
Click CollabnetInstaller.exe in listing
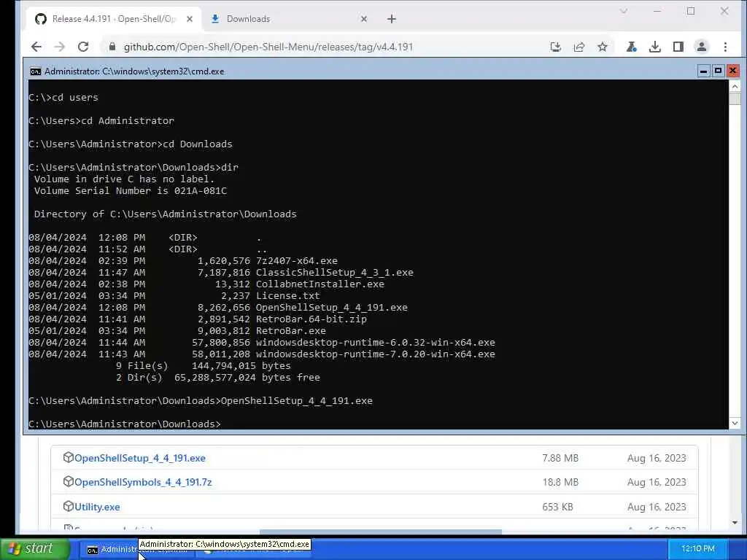(320, 284)
